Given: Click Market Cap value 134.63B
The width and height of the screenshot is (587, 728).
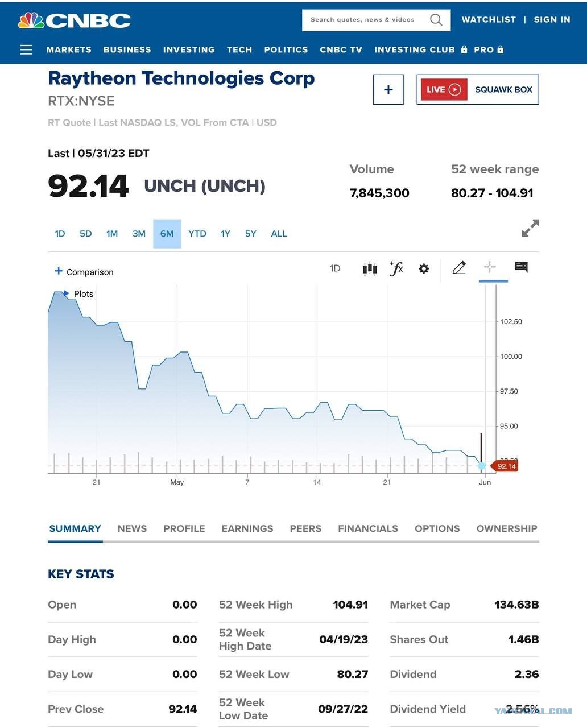Looking at the screenshot, I should [516, 605].
